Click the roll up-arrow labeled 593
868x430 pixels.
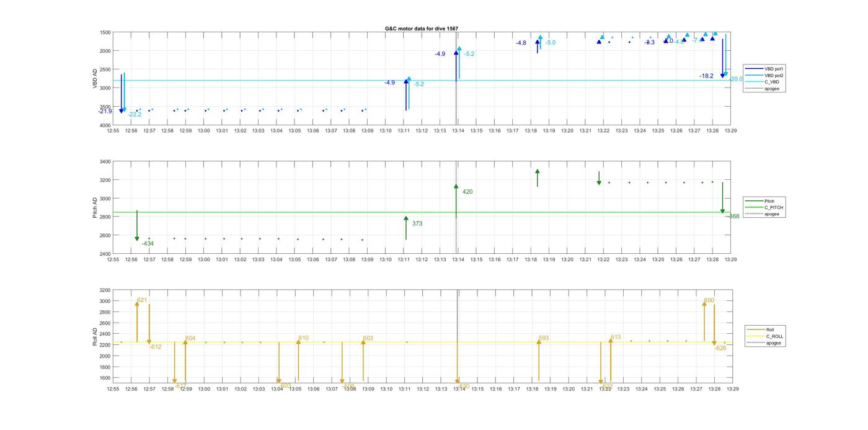tap(539, 360)
